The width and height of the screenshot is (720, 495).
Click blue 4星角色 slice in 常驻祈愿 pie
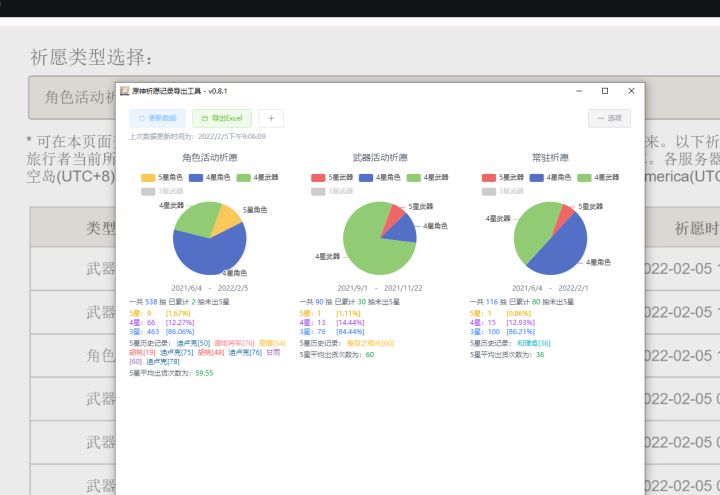click(565, 250)
